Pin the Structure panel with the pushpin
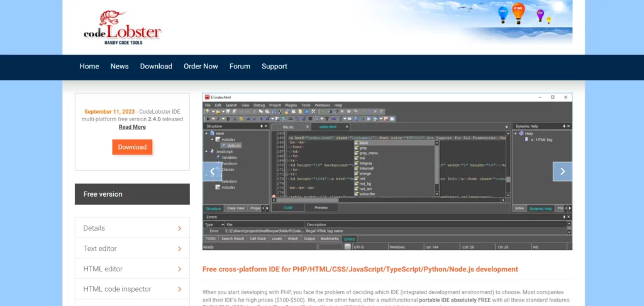Image resolution: width=644 pixels, height=306 pixels. tap(262, 126)
